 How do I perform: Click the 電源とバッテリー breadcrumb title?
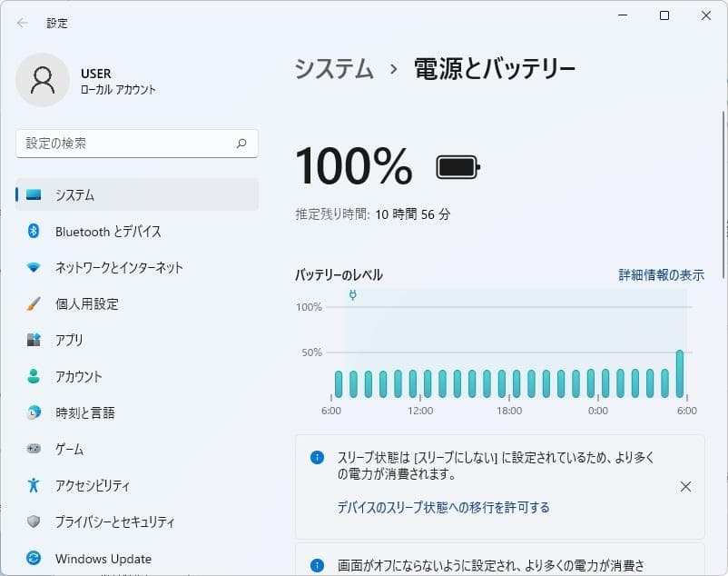pos(496,67)
